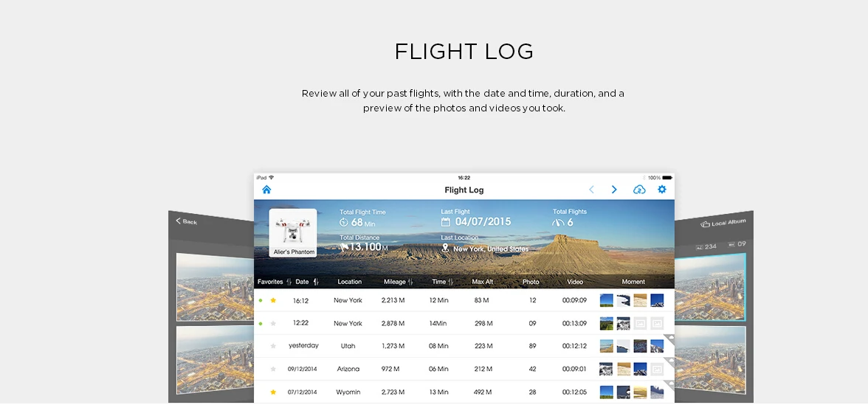Sort by Time using its sort arrows
This screenshot has width=868, height=405.
[x=450, y=282]
